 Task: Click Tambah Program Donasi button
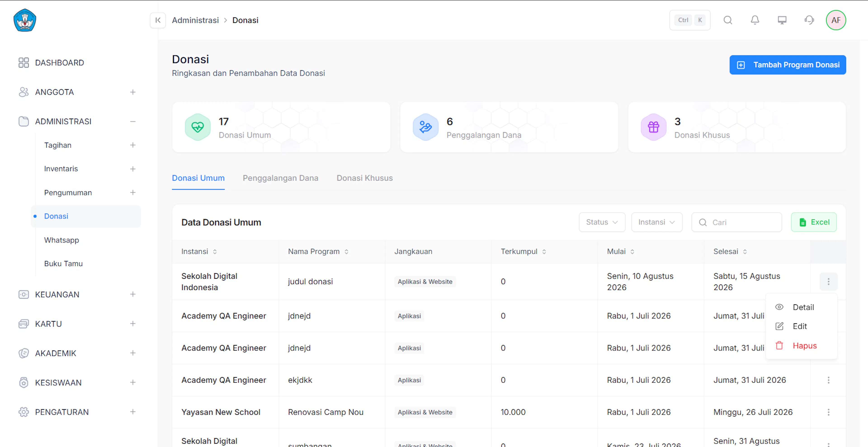788,65
